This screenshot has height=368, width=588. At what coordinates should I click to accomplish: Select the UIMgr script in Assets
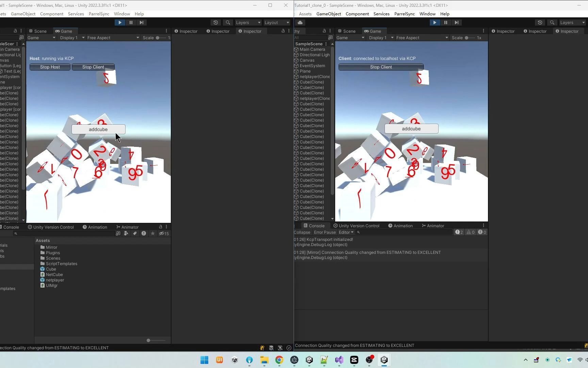tap(52, 286)
